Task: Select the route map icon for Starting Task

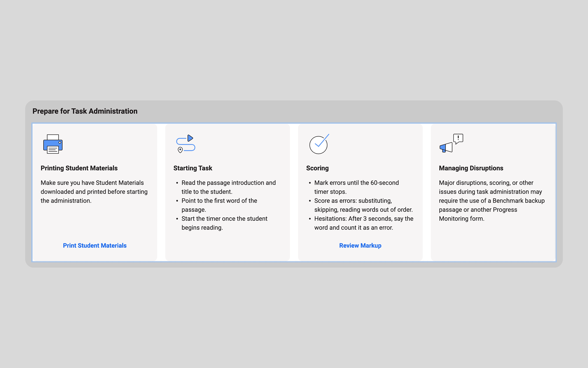Action: pyautogui.click(x=186, y=144)
